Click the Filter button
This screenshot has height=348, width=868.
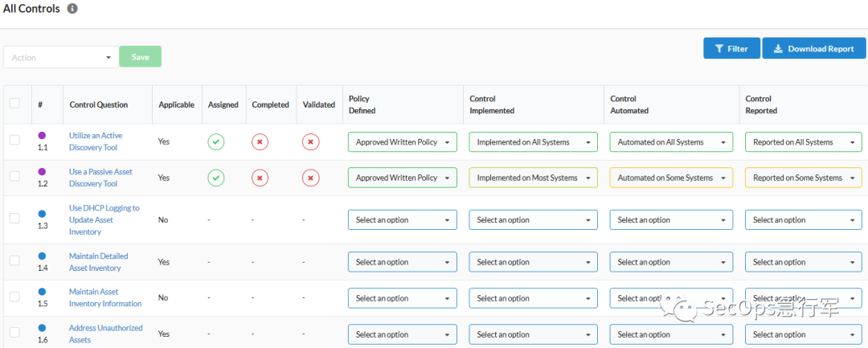click(x=731, y=49)
